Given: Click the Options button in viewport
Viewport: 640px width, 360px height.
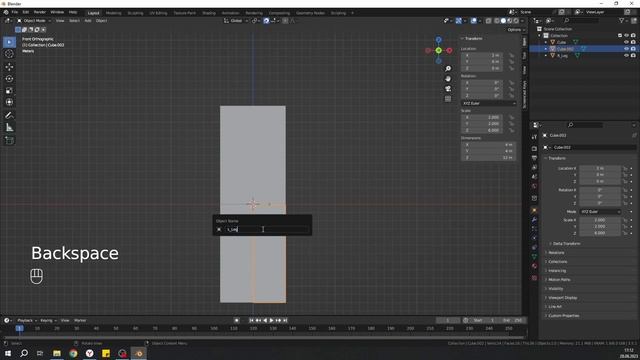Looking at the screenshot, I should coord(516,30).
